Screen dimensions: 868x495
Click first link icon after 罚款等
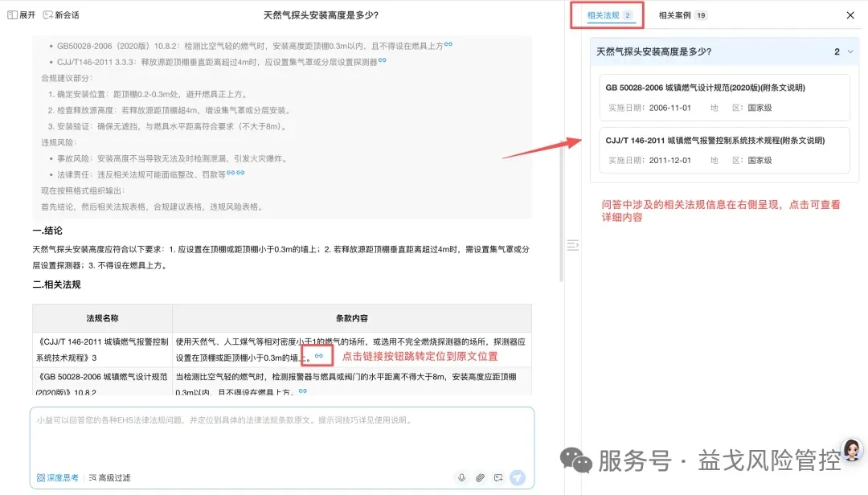(x=231, y=173)
